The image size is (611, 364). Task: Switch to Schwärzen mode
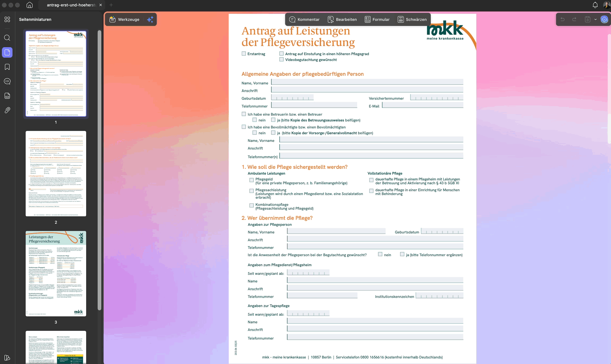[412, 19]
